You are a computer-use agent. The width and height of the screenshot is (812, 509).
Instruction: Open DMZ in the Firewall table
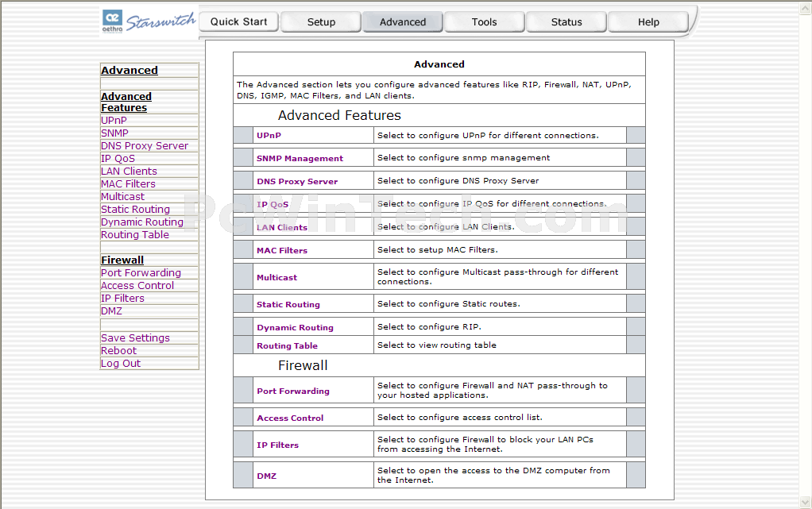point(267,476)
